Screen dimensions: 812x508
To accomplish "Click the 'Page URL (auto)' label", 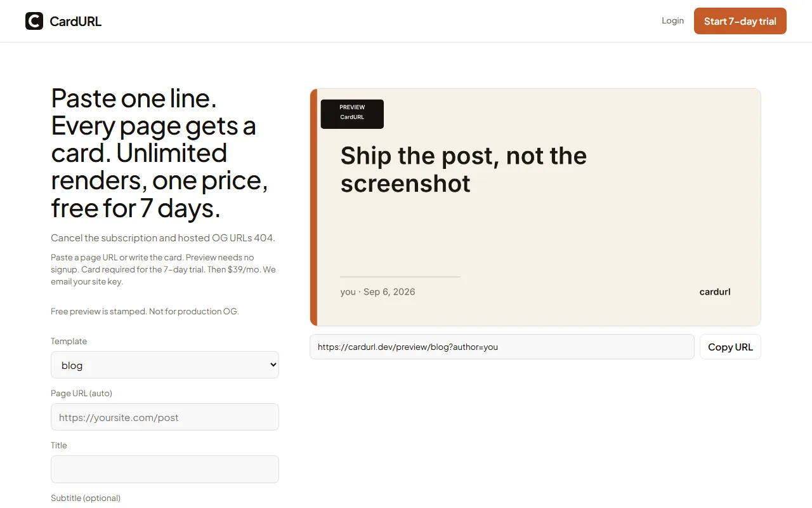I will click(81, 393).
